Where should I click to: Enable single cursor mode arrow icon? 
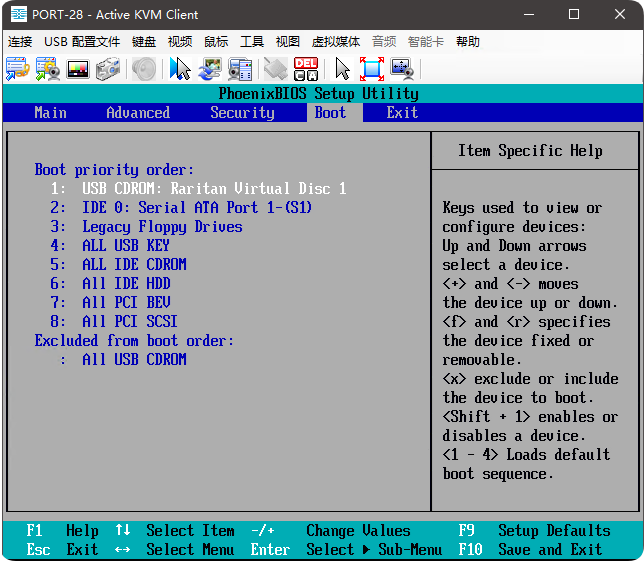pos(342,69)
